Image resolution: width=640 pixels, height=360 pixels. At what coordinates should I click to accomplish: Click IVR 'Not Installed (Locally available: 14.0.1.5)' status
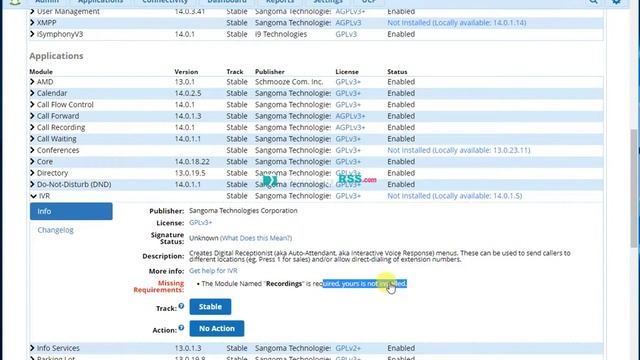pos(455,196)
